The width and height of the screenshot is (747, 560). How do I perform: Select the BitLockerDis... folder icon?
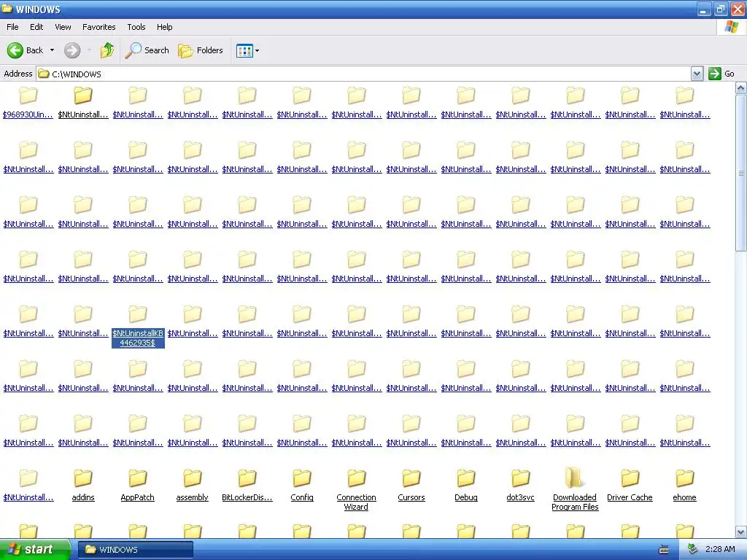tap(247, 478)
